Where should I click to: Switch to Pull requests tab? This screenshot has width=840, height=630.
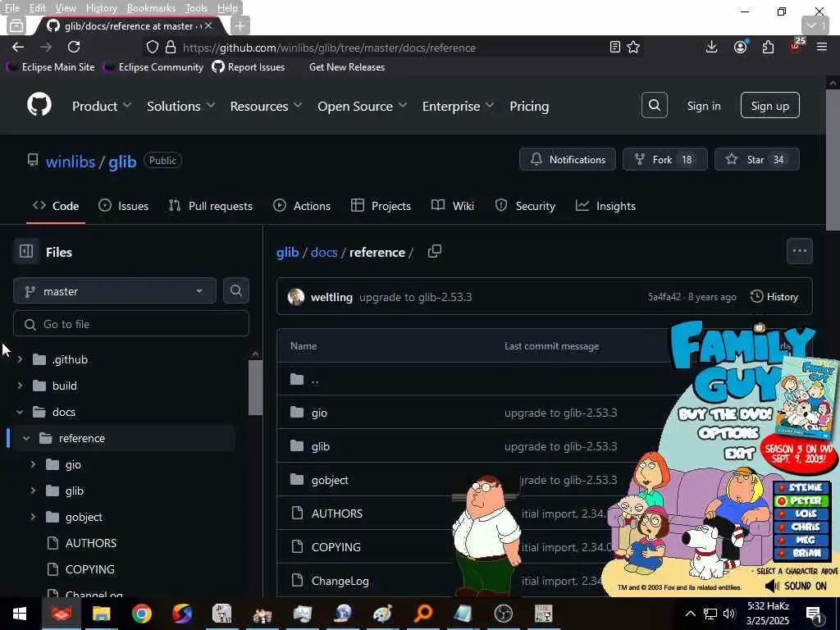point(211,206)
